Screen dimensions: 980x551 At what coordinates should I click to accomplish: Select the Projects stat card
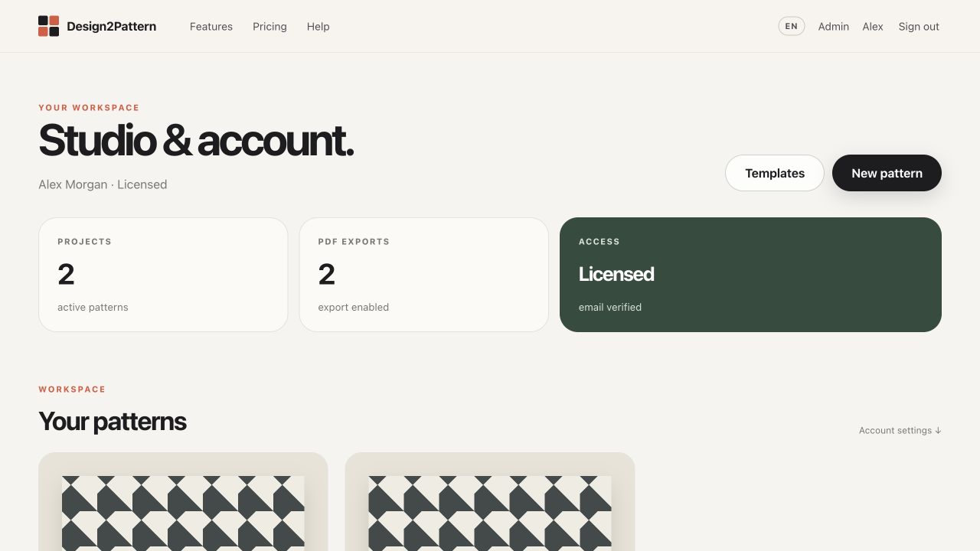point(163,275)
